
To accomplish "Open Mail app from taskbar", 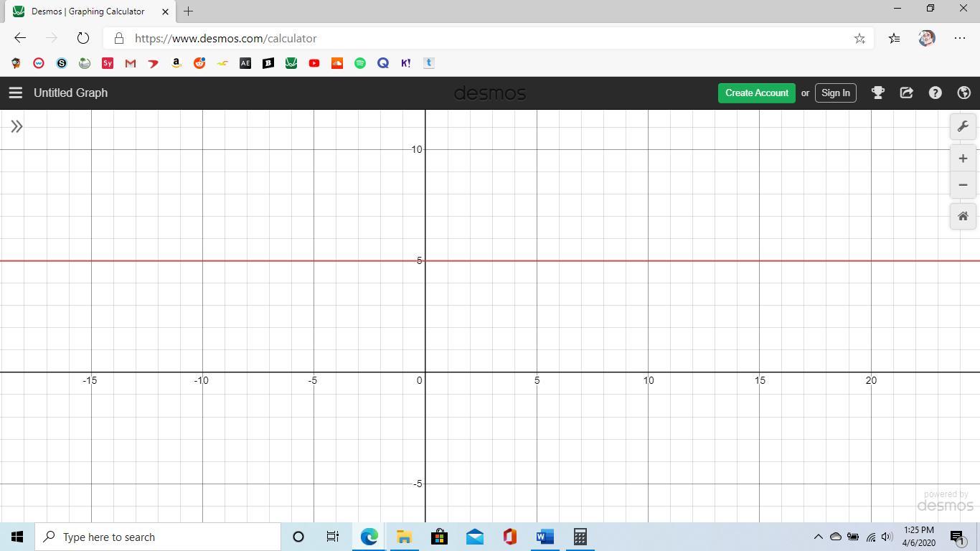I will (x=474, y=537).
